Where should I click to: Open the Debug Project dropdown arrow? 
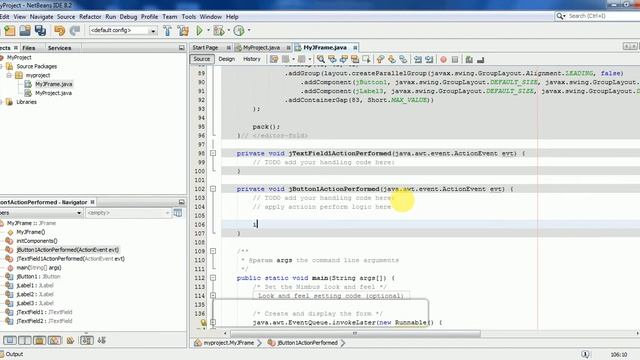tap(228, 31)
